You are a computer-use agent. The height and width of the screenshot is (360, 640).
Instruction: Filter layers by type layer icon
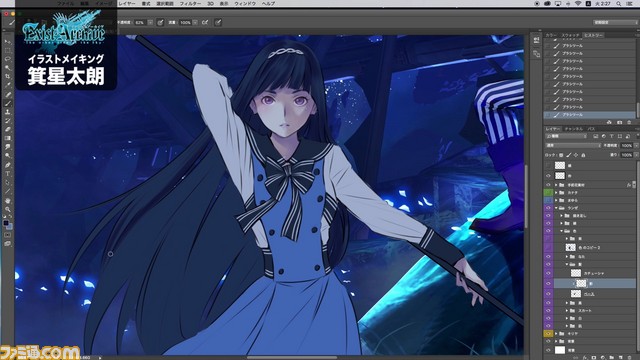611,136
